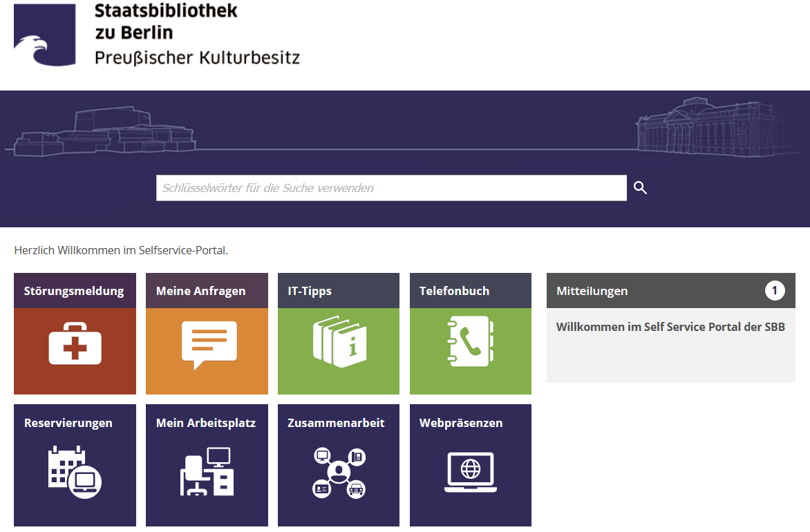Open the calendar icon under Reservierungen
The image size is (810, 532).
75,472
